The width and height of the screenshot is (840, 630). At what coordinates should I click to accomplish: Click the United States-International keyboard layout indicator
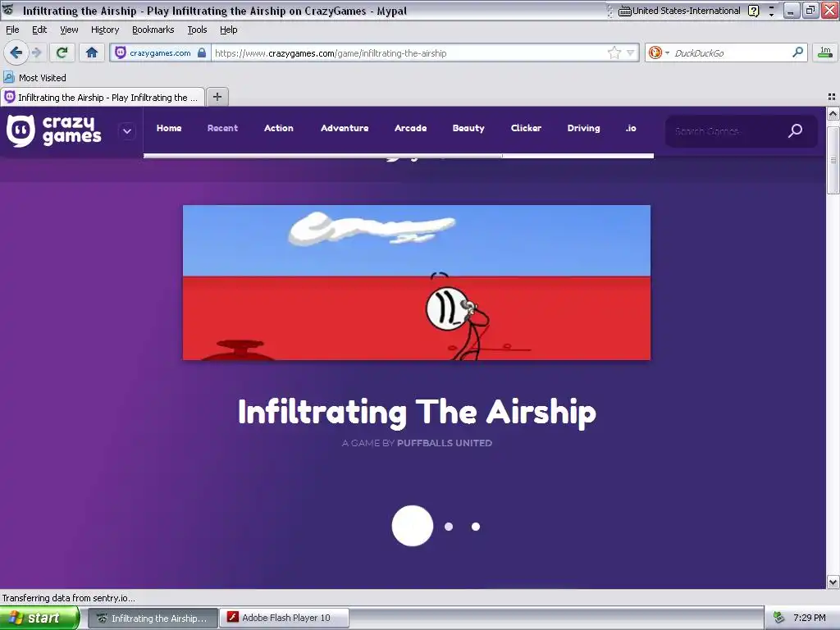point(679,11)
